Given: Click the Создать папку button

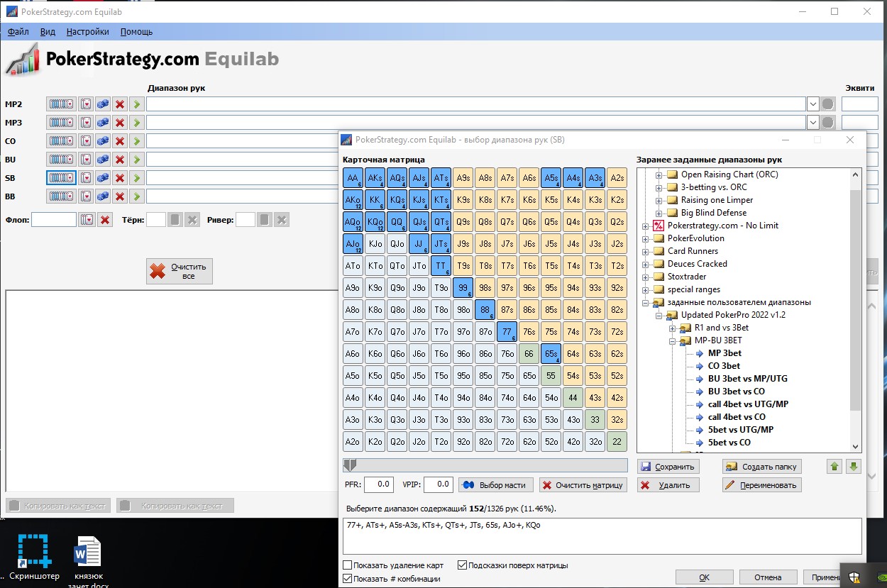Looking at the screenshot, I should pos(762,466).
